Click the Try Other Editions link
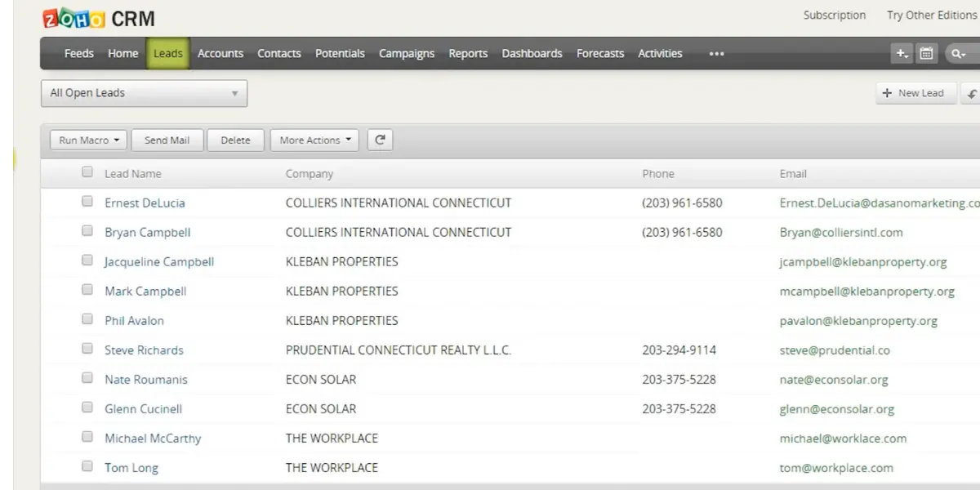Viewport: 980px width, 490px height. (932, 16)
